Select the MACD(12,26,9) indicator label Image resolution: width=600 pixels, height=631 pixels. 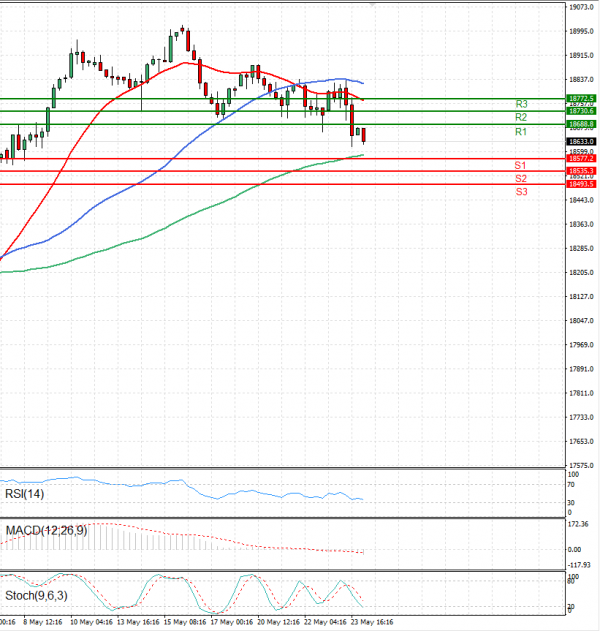tap(45, 530)
